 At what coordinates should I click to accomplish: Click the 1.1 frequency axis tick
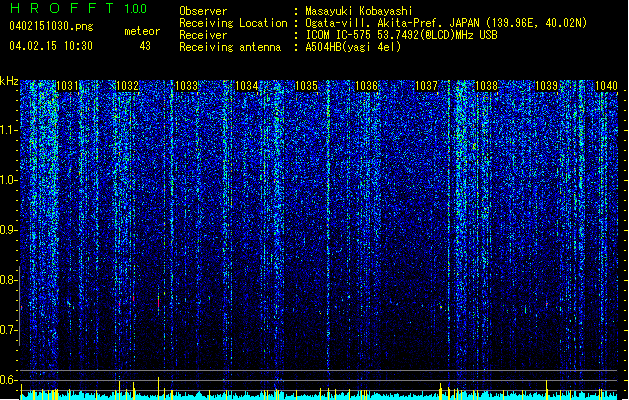9,130
